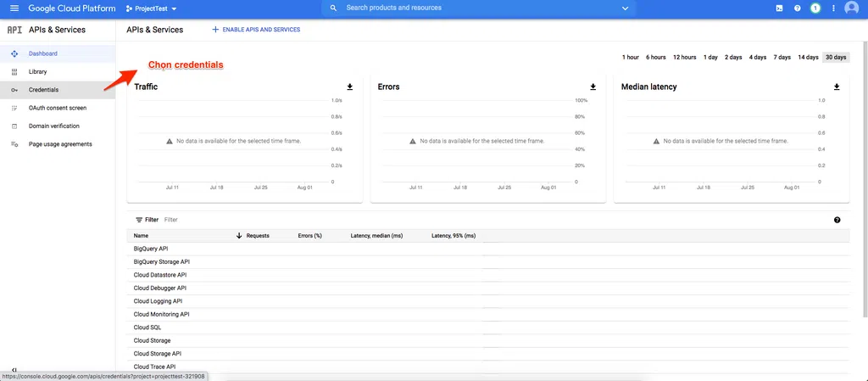Open the Cloud Debugger API row

[488, 288]
